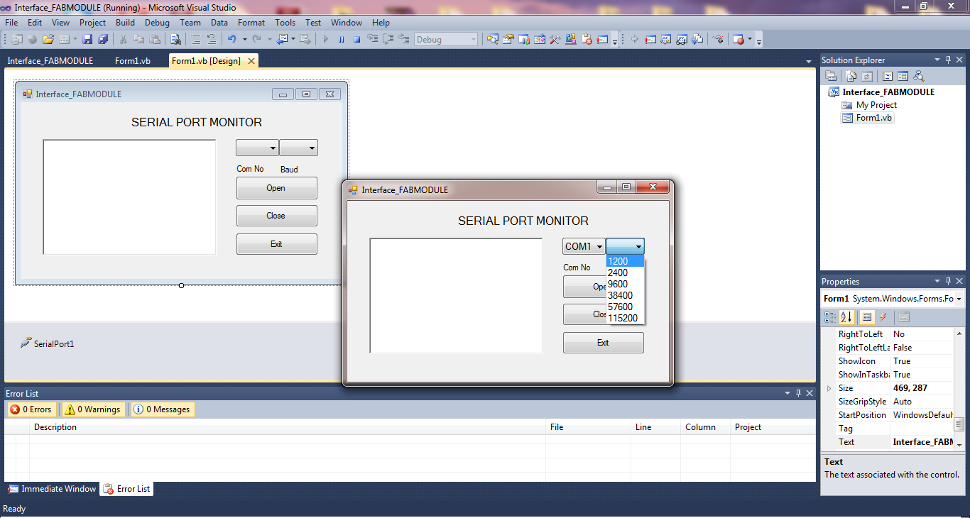The height and width of the screenshot is (518, 970).
Task: Open the Form1 object selector in Properties
Action: point(893,299)
